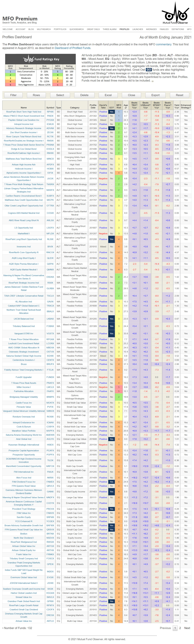Click Mixed take for Saturna Sextant Global High Income
The width and height of the screenshot is (194, 644).
pyautogui.click(x=103, y=356)
